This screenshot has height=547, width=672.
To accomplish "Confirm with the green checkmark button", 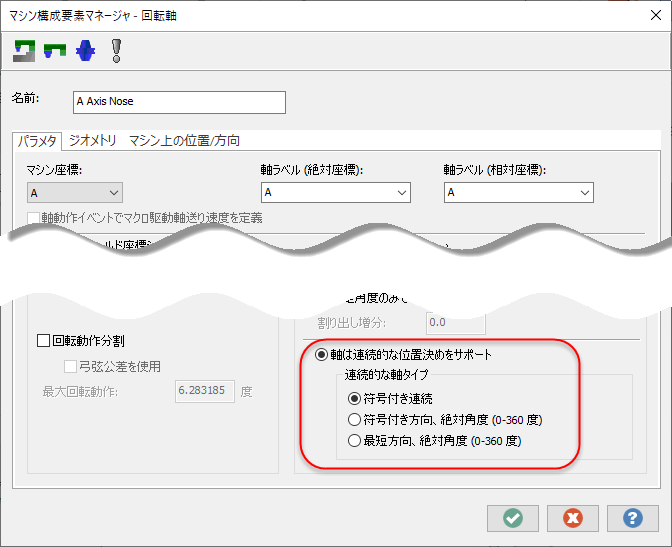I will [513, 518].
